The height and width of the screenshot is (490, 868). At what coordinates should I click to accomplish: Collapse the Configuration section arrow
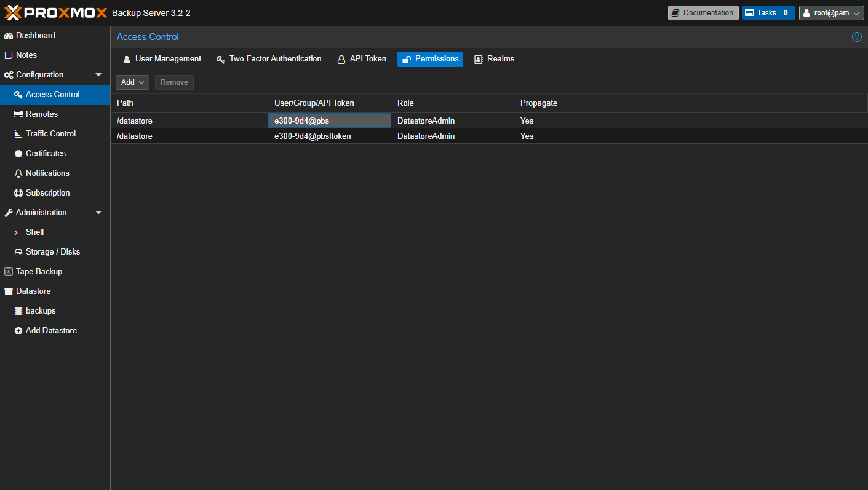(x=98, y=75)
